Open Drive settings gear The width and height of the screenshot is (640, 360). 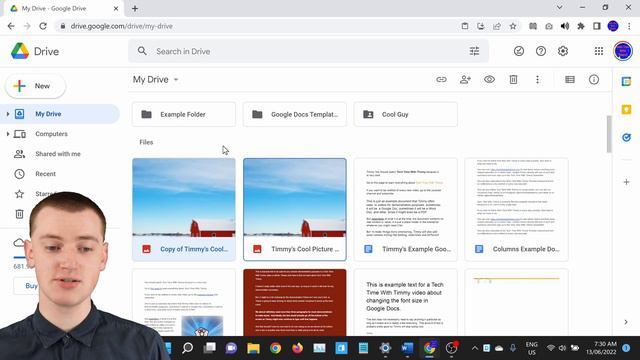(563, 51)
